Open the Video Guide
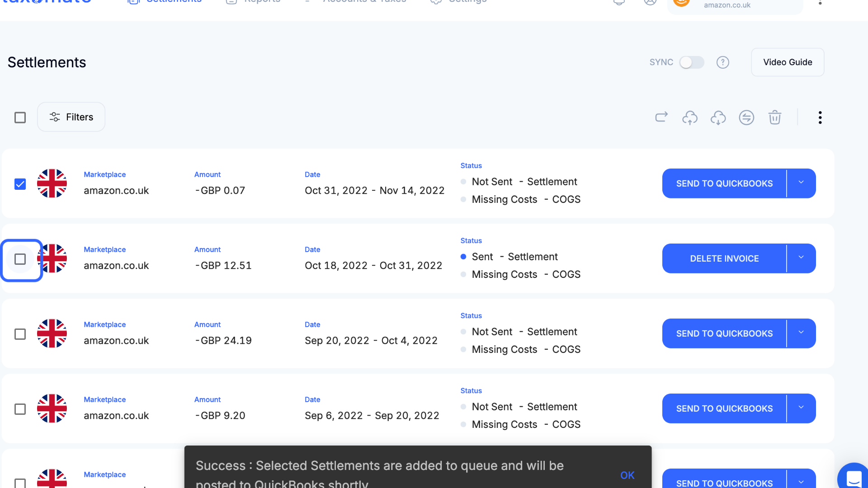868x488 pixels. (788, 62)
